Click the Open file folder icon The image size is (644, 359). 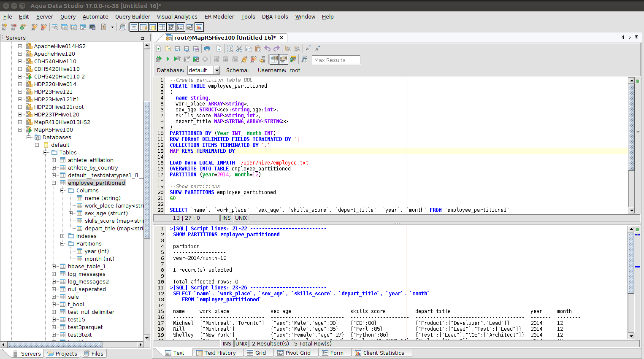tap(168, 49)
